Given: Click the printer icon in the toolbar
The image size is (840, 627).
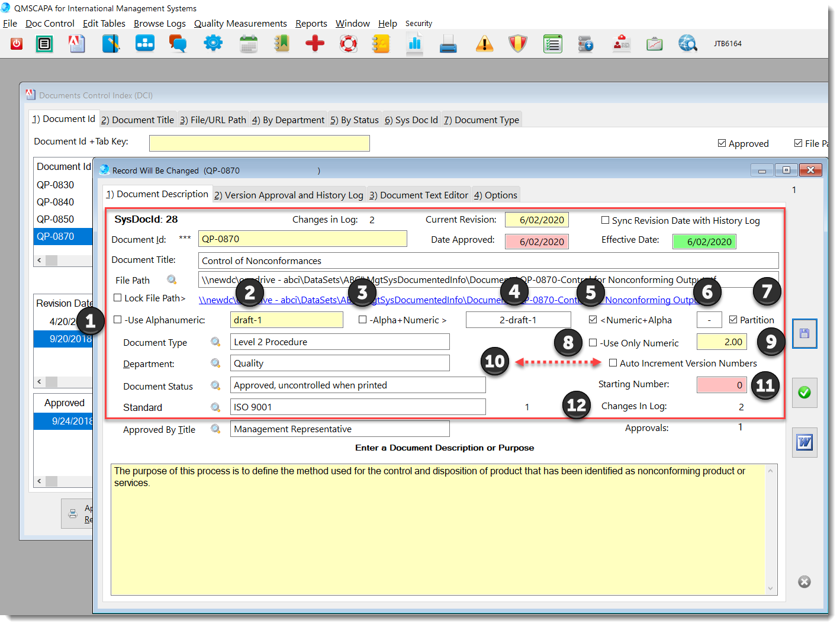Looking at the screenshot, I should pyautogui.click(x=448, y=43).
